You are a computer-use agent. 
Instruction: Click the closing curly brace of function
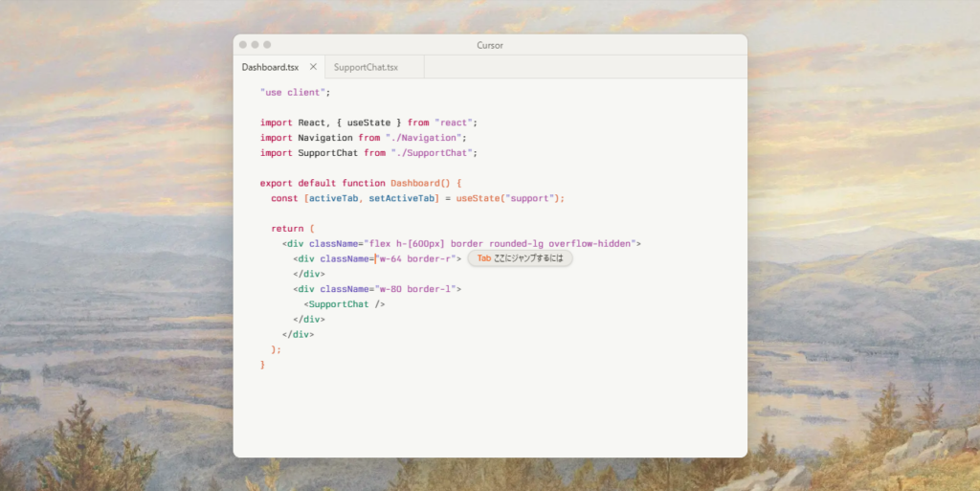pyautogui.click(x=262, y=365)
